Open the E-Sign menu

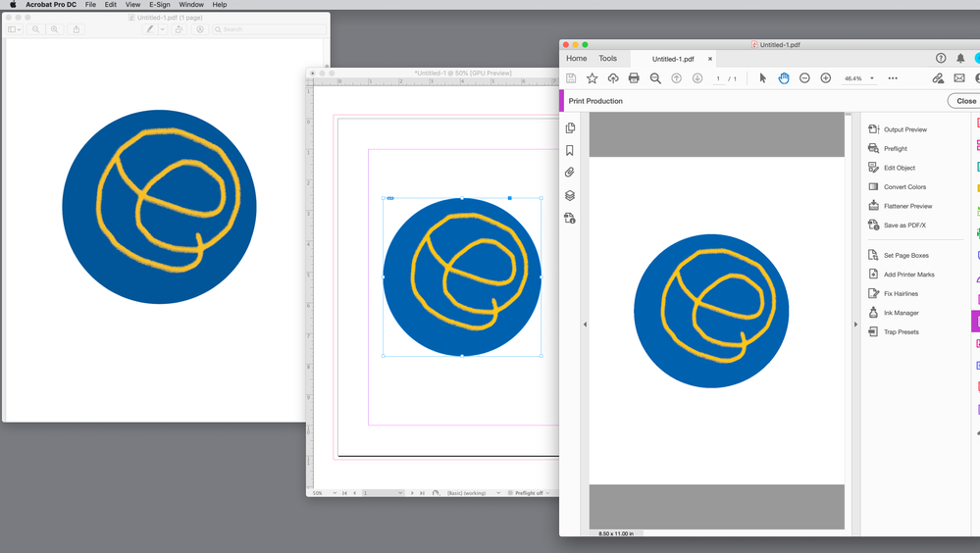(159, 4)
